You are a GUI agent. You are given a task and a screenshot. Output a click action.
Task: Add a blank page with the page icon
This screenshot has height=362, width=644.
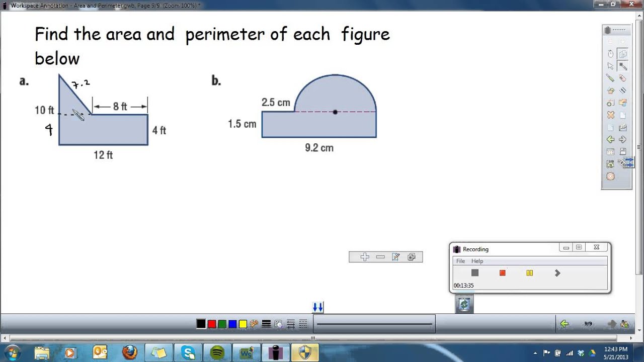(x=623, y=115)
